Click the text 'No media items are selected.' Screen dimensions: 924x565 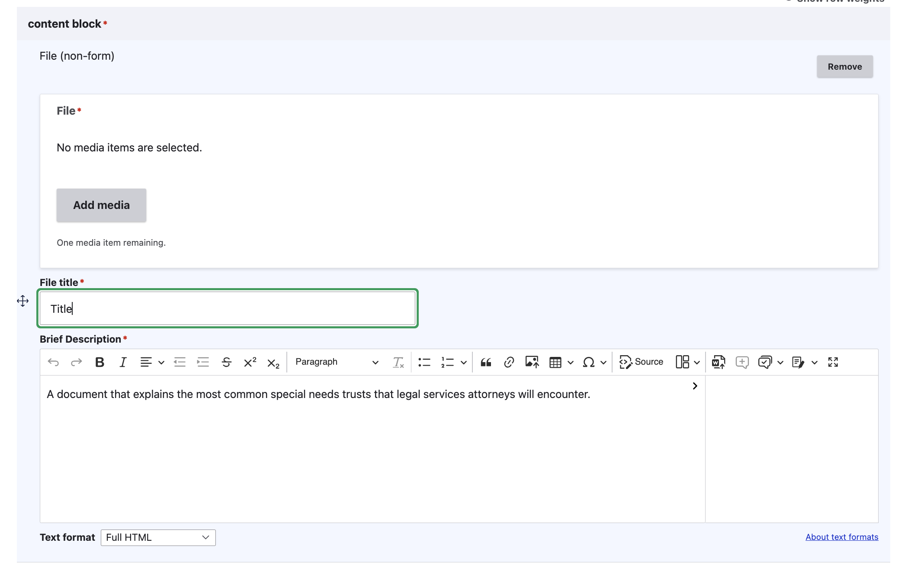129,148
